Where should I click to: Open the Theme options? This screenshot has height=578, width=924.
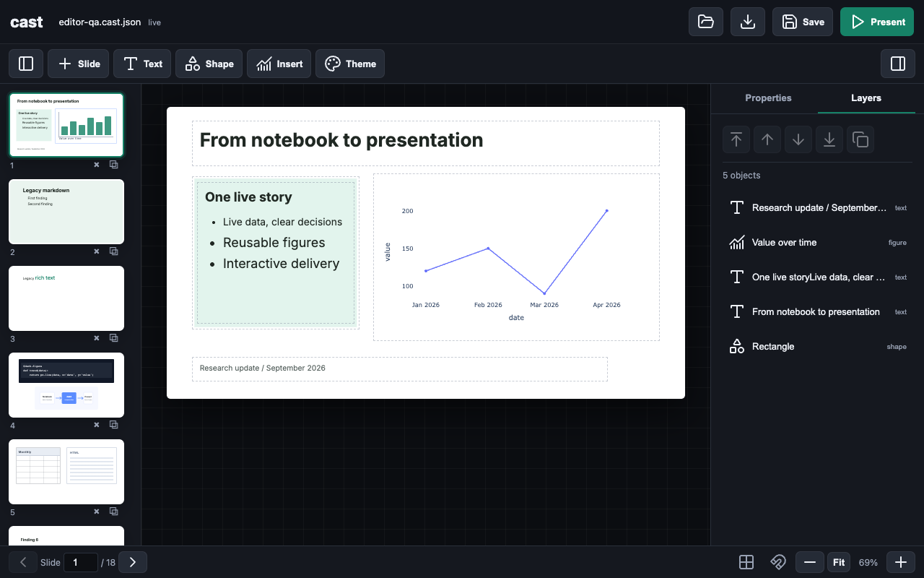pos(350,64)
